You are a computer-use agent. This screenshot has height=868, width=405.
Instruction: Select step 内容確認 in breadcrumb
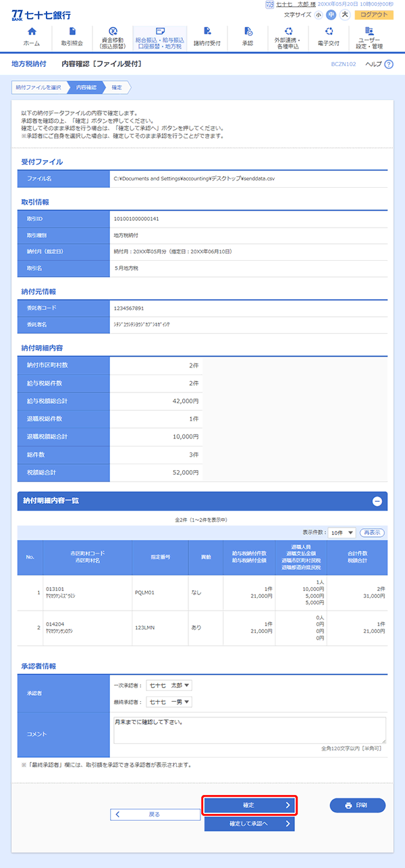(85, 87)
